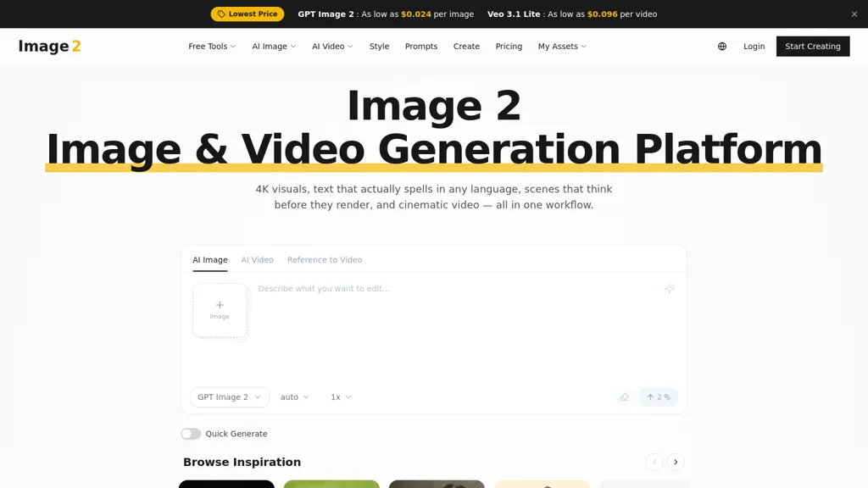Click the eraser clear-prompt icon

pyautogui.click(x=625, y=397)
